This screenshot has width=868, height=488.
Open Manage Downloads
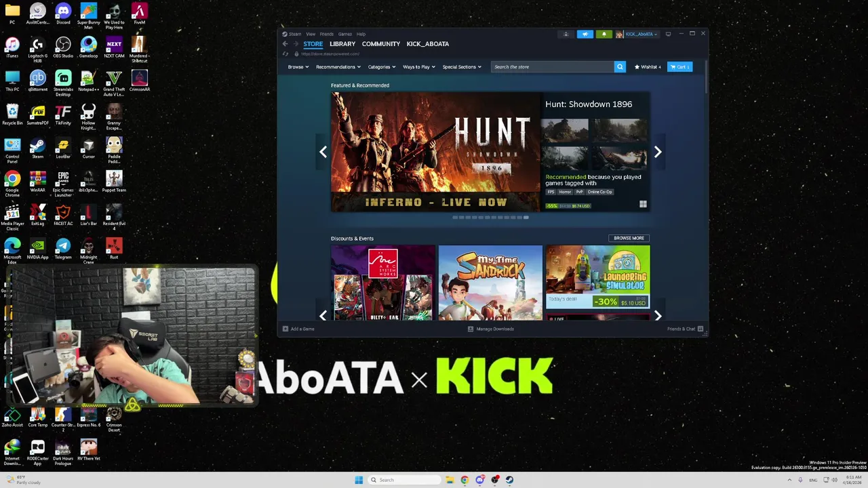491,329
